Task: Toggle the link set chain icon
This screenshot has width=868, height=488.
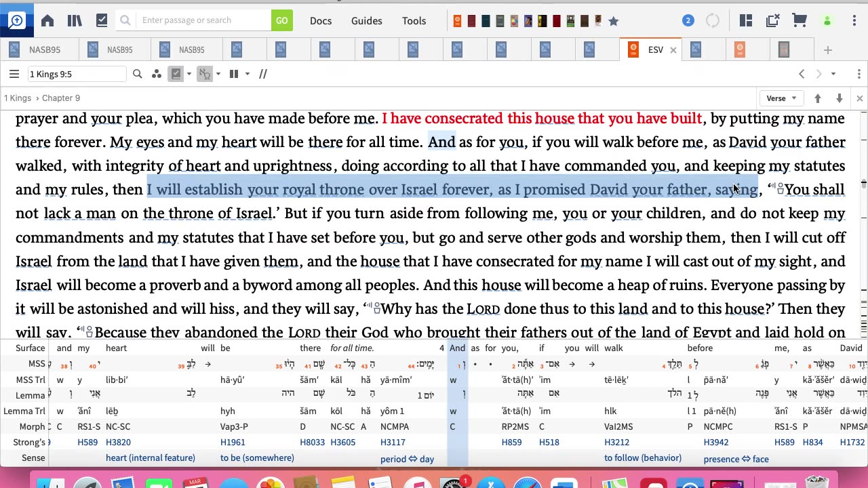Action: [x=204, y=74]
